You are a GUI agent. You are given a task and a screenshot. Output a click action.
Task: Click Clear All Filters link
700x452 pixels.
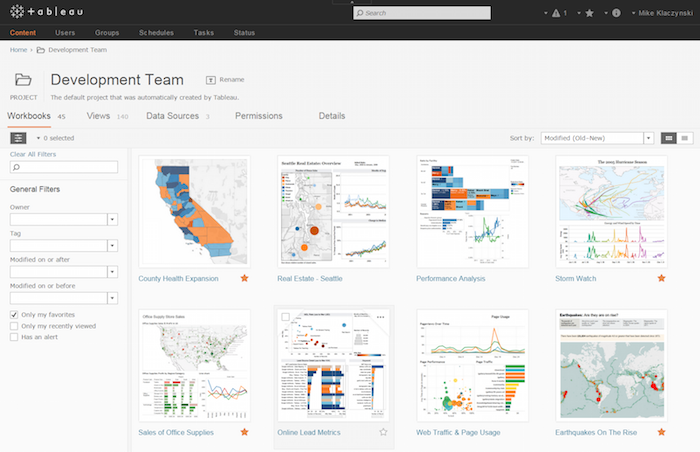pyautogui.click(x=31, y=155)
